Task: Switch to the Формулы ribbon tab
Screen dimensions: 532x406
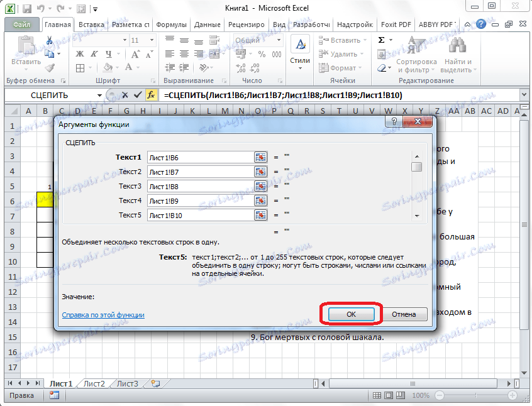Action: click(171, 25)
